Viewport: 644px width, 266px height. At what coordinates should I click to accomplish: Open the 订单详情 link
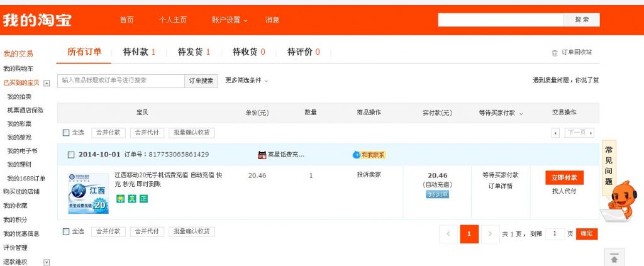500,186
